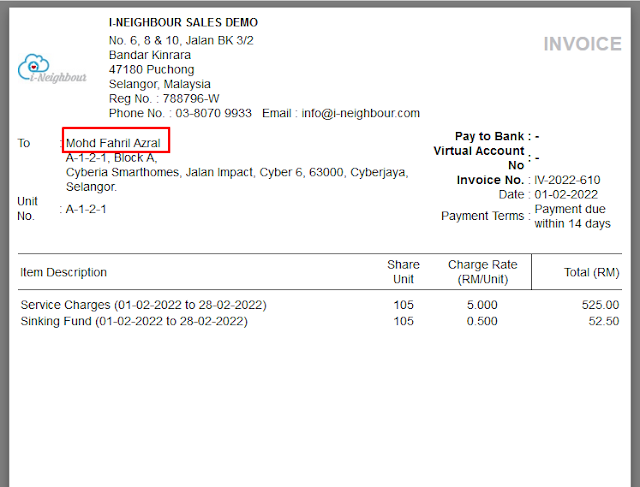This screenshot has width=640, height=487.
Task: Click the 'A-1-2-1, Block A,' address line
Action: (x=111, y=158)
